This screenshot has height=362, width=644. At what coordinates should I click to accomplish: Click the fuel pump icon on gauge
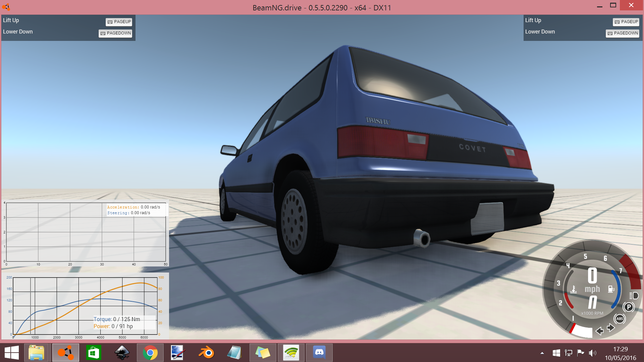coord(611,289)
